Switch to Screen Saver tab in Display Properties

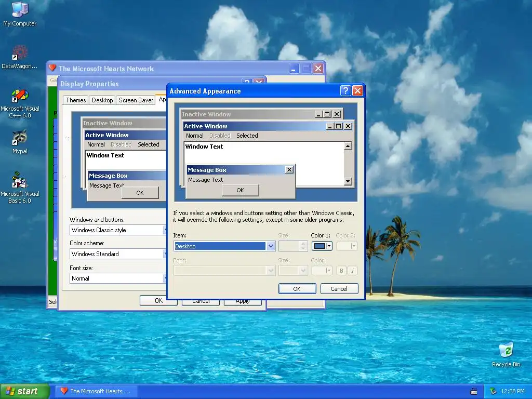136,100
